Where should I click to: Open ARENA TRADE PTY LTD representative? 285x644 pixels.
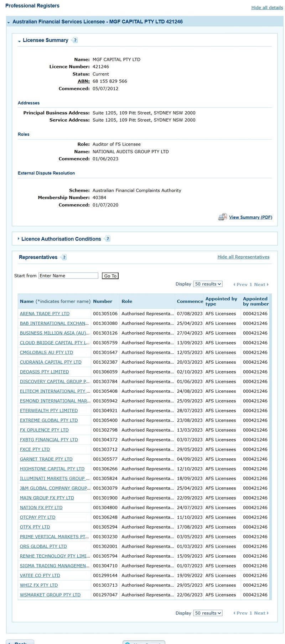coord(45,313)
